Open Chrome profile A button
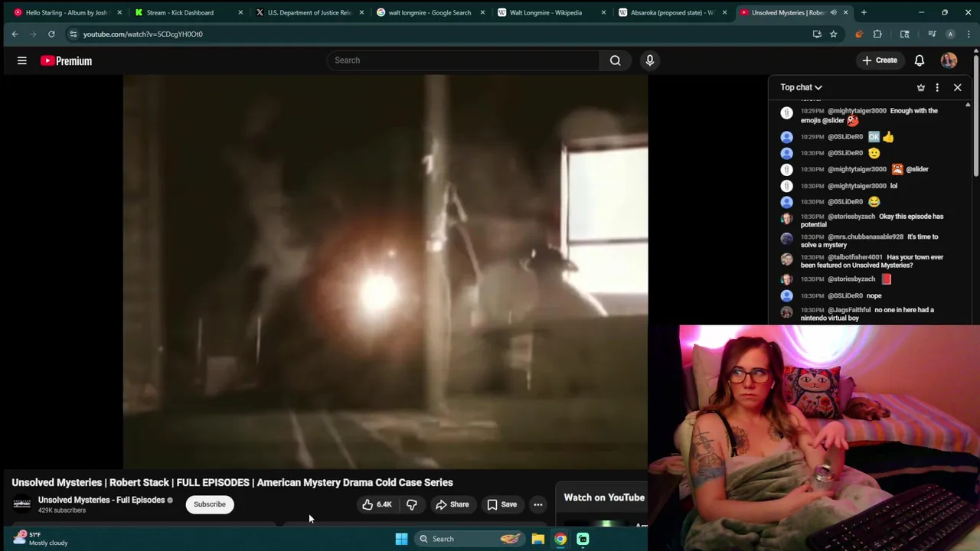The width and height of the screenshot is (980, 551). pyautogui.click(x=950, y=34)
